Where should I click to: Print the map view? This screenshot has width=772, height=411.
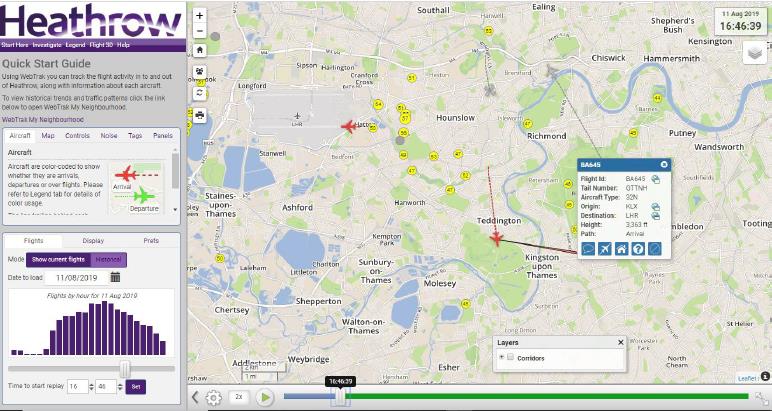click(199, 116)
